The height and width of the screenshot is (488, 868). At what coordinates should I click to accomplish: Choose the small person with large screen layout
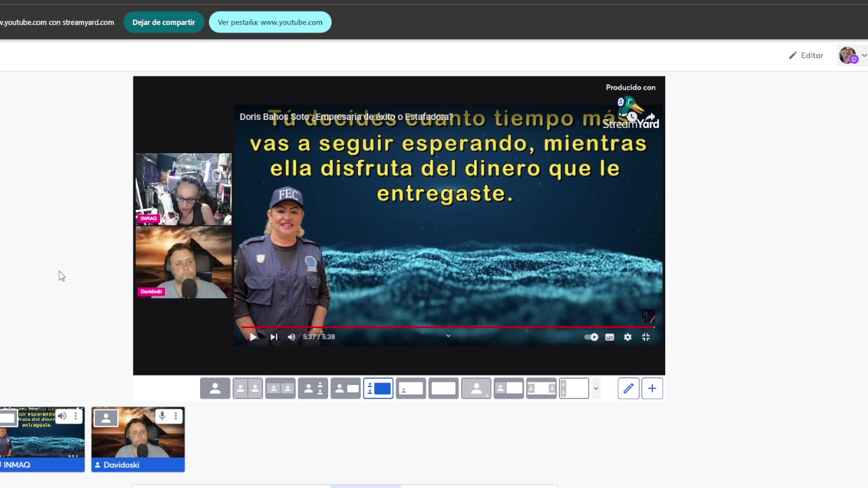tap(509, 388)
